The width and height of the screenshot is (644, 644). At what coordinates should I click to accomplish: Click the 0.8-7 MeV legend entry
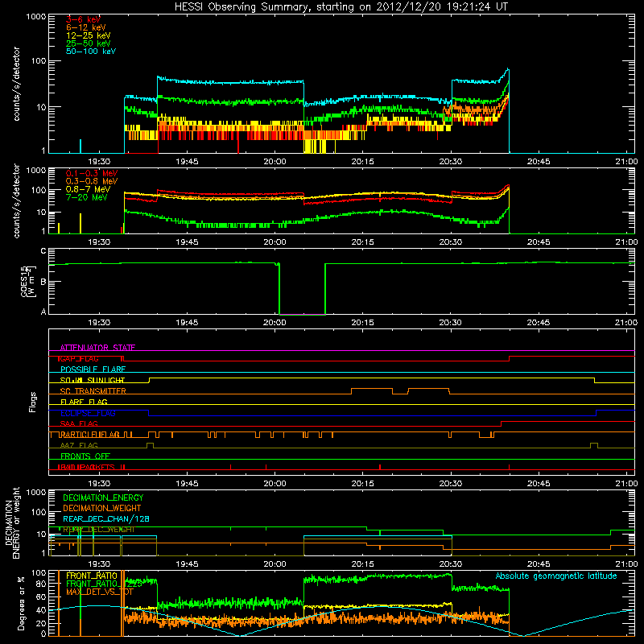pyautogui.click(x=89, y=189)
